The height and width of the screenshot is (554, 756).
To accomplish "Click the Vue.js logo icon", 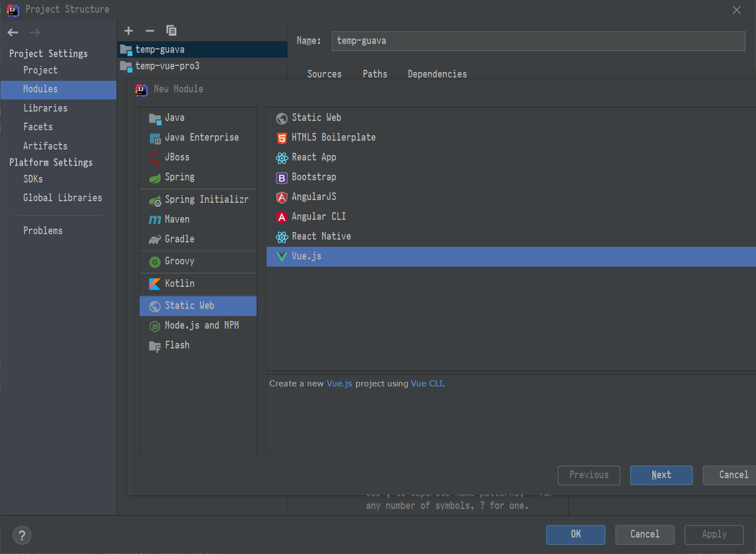I will pyautogui.click(x=282, y=257).
